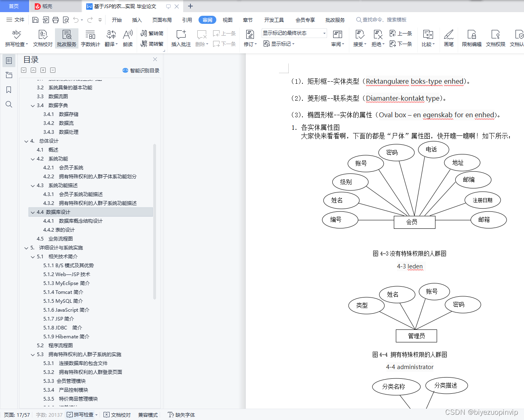Open the translate (翻译) tool
Screen dimensions: 524x420
(111, 38)
